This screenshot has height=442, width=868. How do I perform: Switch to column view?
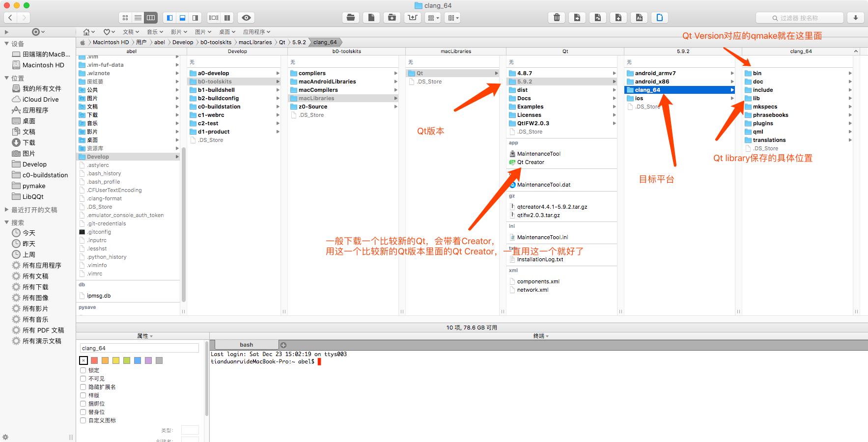pyautogui.click(x=151, y=18)
